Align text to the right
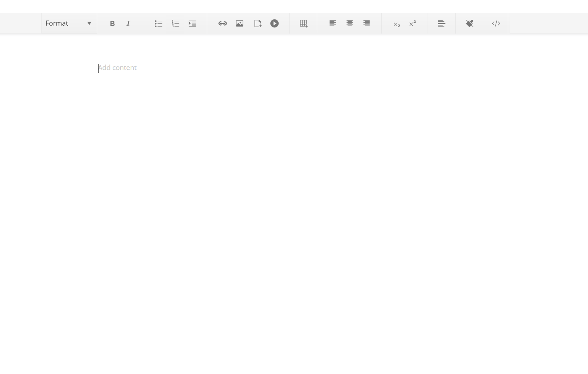The image size is (588, 374). (367, 23)
